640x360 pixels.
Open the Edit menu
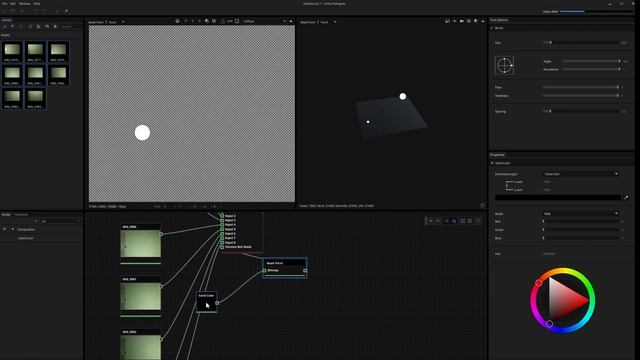[13, 3]
